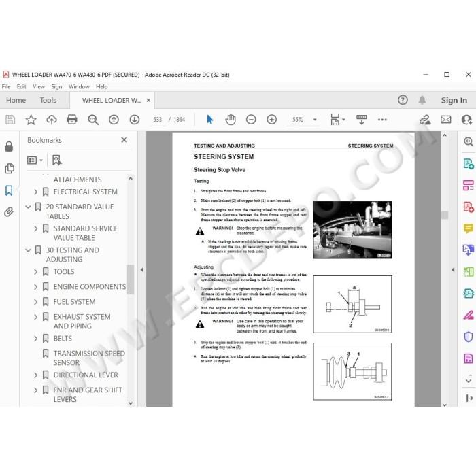Open the Sign menu
This screenshot has width=476, height=476.
click(x=56, y=87)
